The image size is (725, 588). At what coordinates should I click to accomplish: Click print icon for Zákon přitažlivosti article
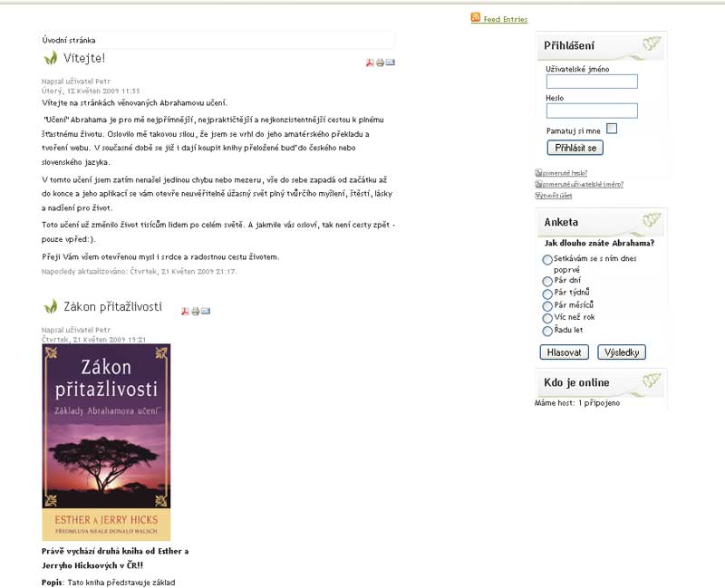click(x=196, y=311)
